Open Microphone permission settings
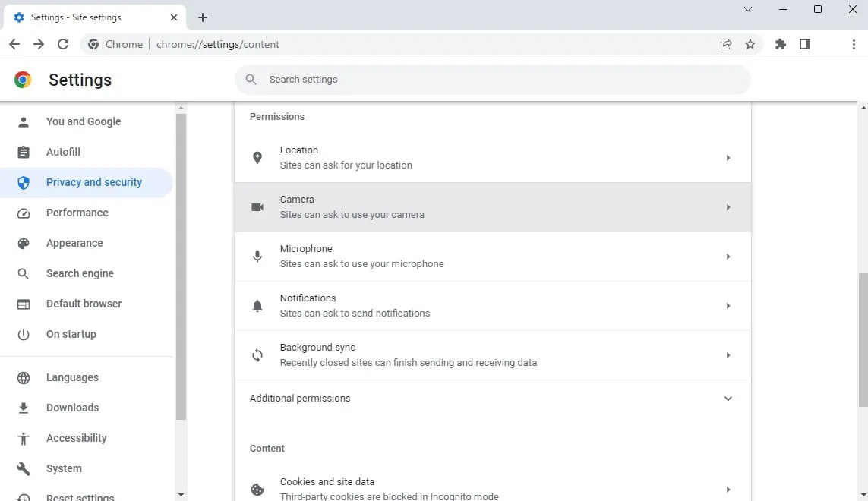This screenshot has width=868, height=501. 492,257
